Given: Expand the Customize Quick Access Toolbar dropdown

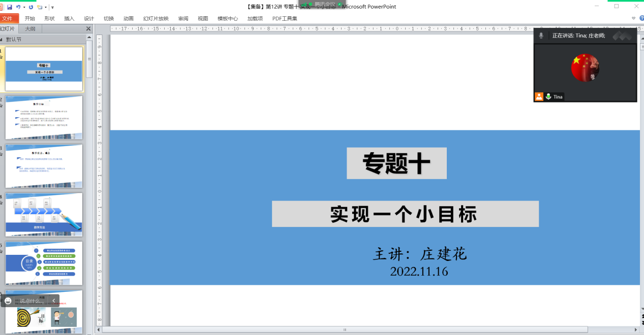Looking at the screenshot, I should pos(52,7).
